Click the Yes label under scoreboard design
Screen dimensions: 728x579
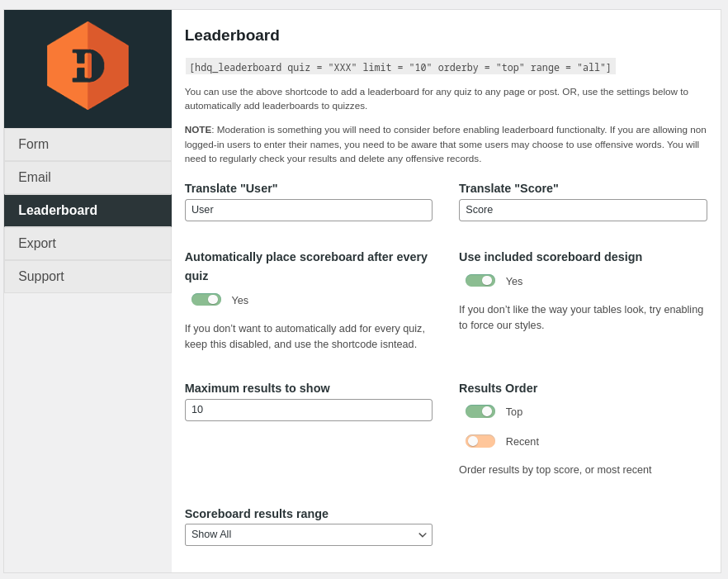513,282
